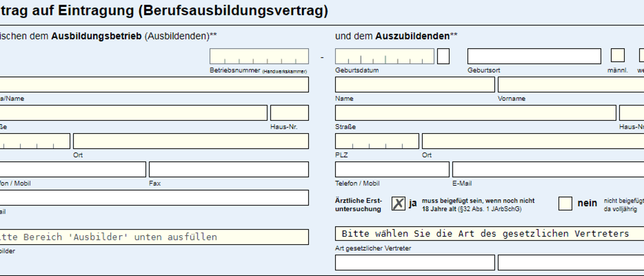Click the left field below 'Art gesetzlicher Vertreter' label

pos(415,262)
